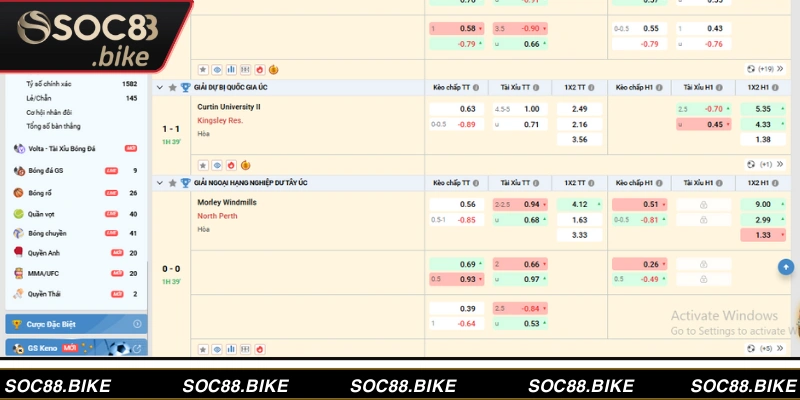Viewport: 800px width, 400px height.
Task: Click the eye icon under Curtin University II
Action: point(217,164)
